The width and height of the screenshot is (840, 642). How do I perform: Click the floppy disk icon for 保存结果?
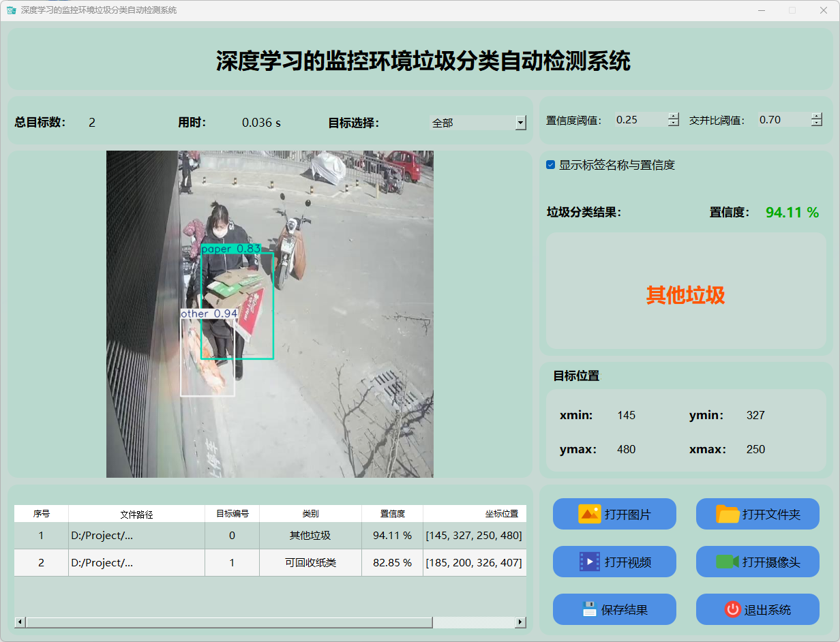click(x=589, y=609)
